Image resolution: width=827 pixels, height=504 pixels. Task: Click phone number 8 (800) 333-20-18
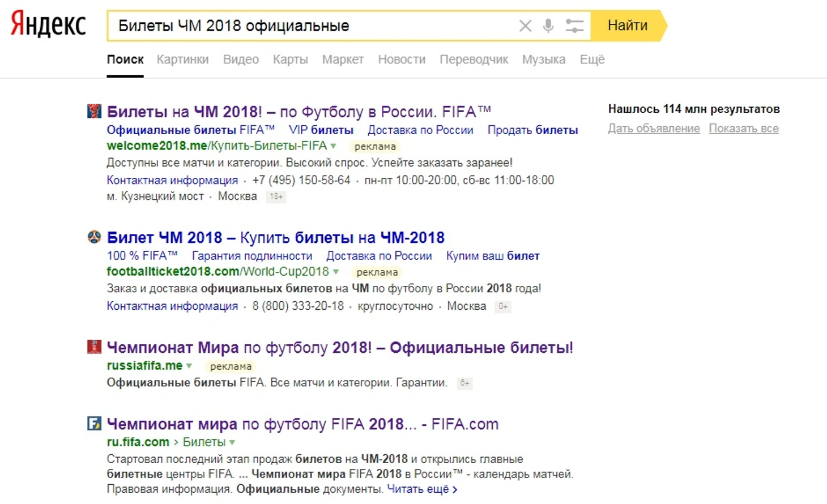(x=298, y=306)
